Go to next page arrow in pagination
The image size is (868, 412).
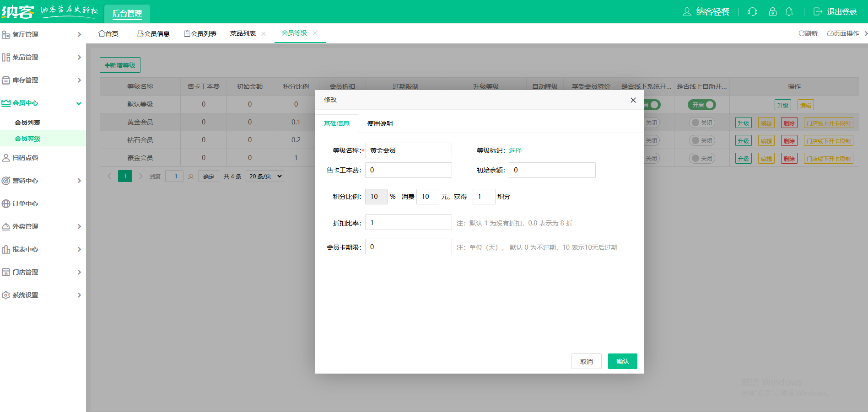click(140, 176)
